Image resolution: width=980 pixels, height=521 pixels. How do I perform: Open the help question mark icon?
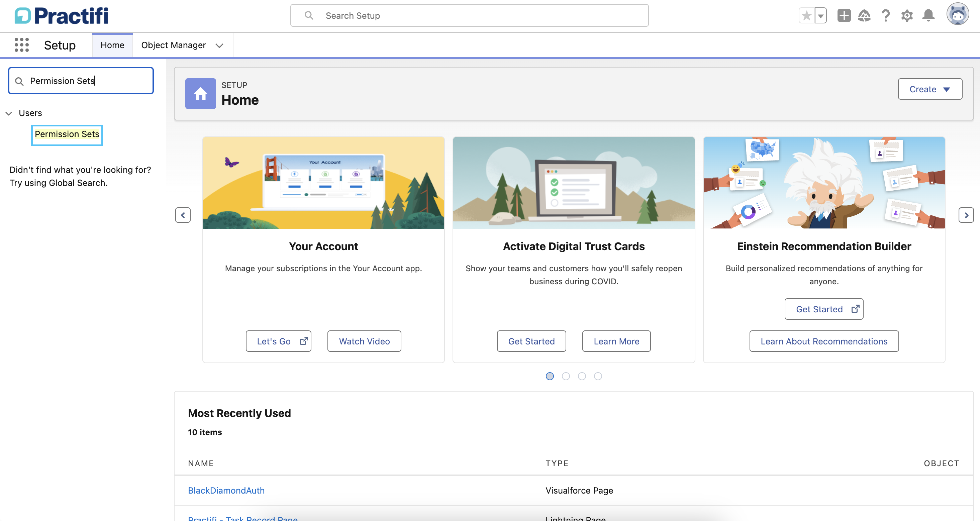point(886,16)
